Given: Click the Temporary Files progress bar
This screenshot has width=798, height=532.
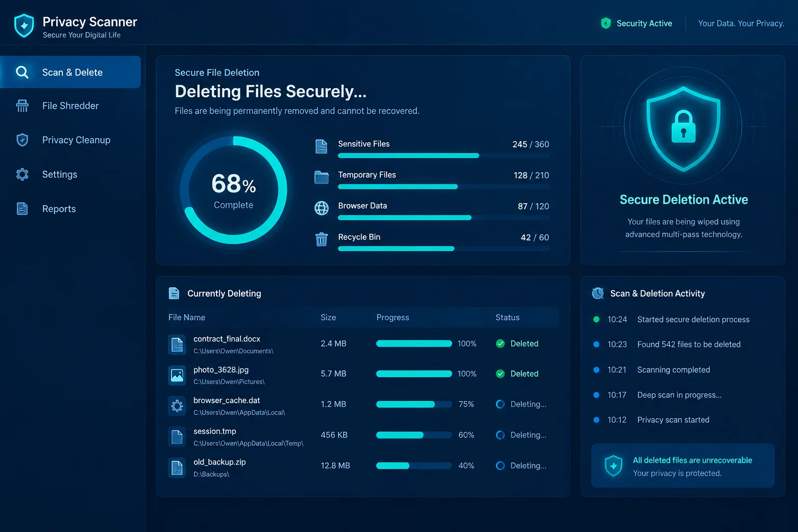Looking at the screenshot, I should pyautogui.click(x=444, y=187).
